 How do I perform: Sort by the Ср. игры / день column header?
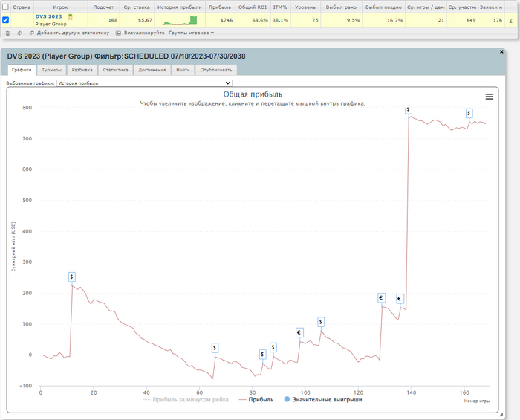tap(426, 7)
